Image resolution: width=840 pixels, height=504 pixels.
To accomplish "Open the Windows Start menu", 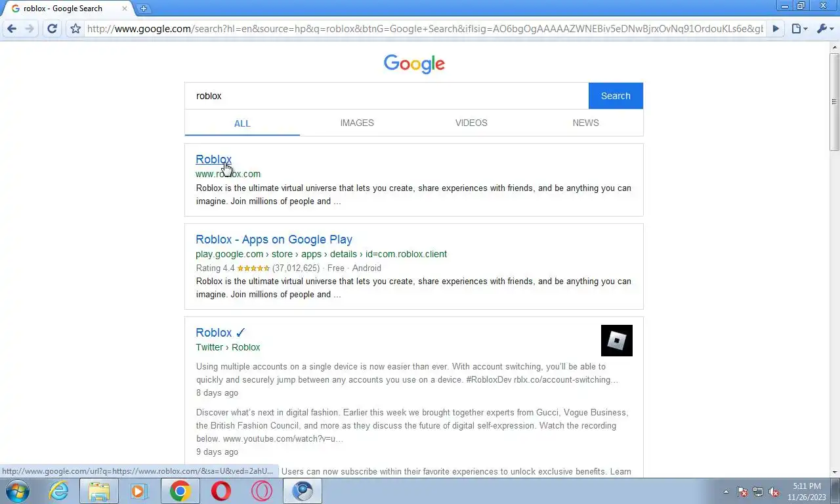I will pos(17,491).
